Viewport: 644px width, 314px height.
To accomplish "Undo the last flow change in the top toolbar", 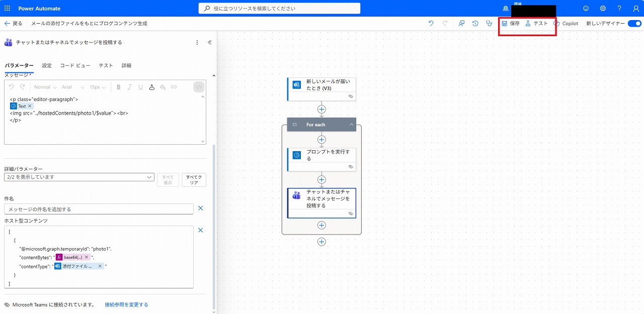I will pyautogui.click(x=431, y=24).
